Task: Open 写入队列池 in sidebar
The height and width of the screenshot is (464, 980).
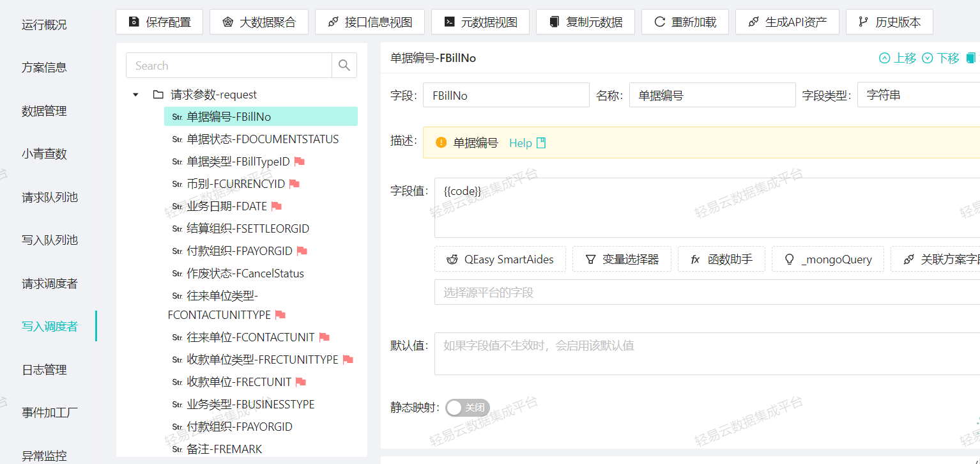Action: 50,240
